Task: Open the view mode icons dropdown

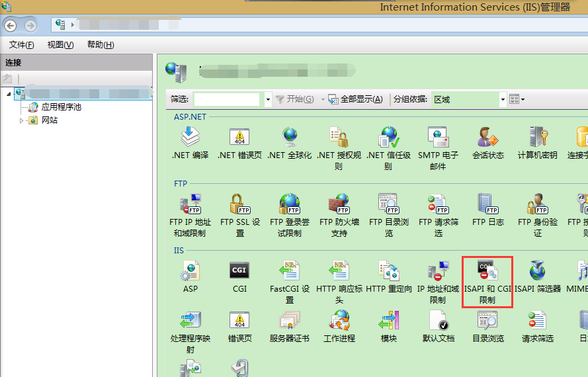Action: pyautogui.click(x=517, y=99)
